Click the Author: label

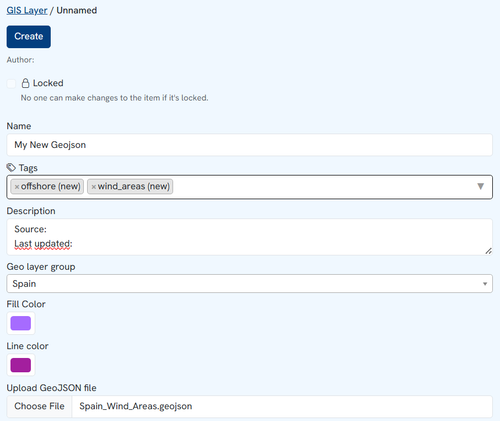[x=20, y=60]
